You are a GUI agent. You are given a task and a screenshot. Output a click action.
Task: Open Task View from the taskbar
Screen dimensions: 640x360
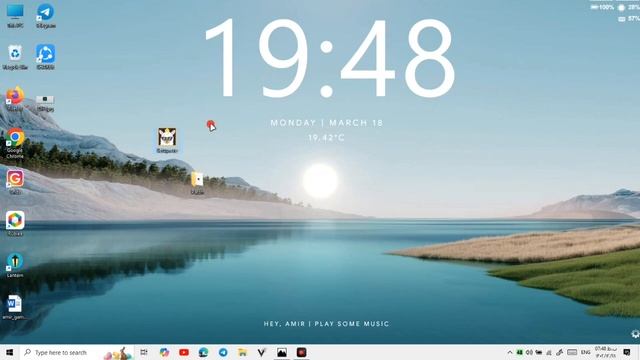144,352
